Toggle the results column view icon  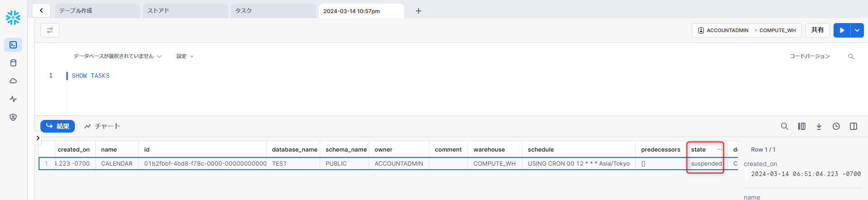tap(801, 126)
